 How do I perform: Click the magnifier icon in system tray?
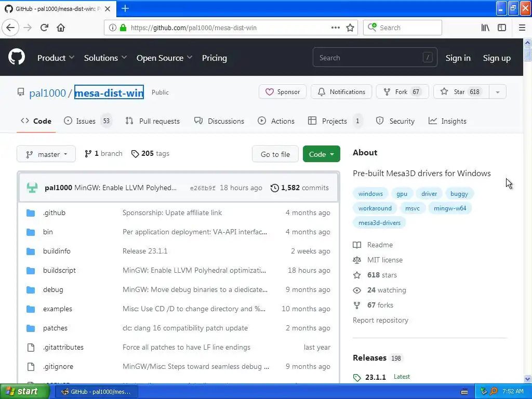pos(494,391)
